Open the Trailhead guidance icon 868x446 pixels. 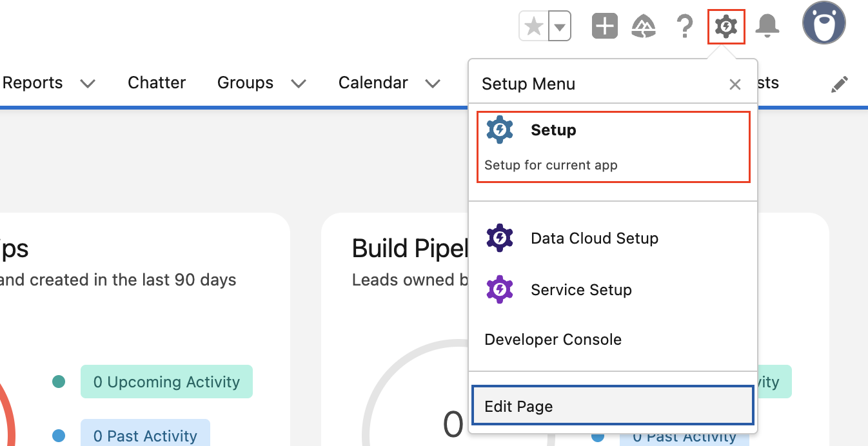click(x=644, y=26)
